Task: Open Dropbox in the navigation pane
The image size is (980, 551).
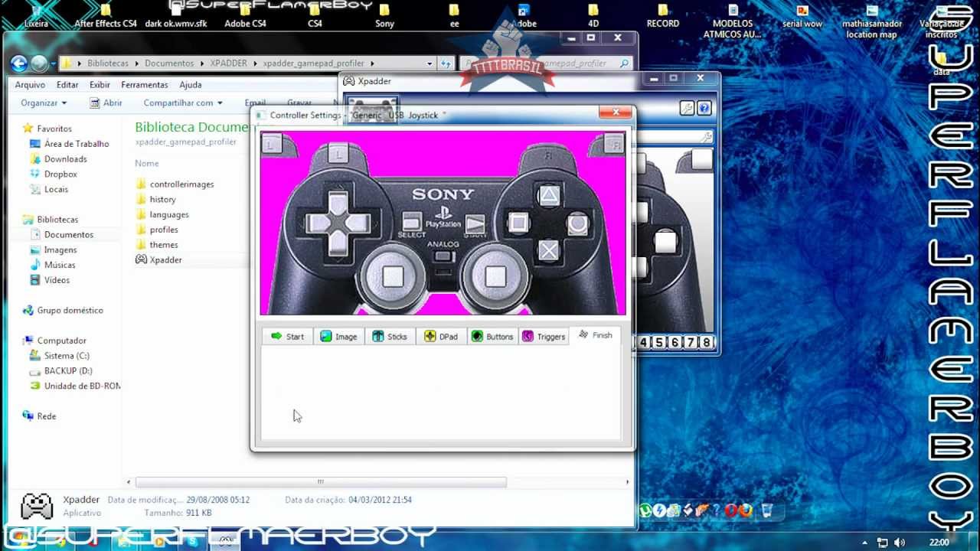Action: click(60, 174)
